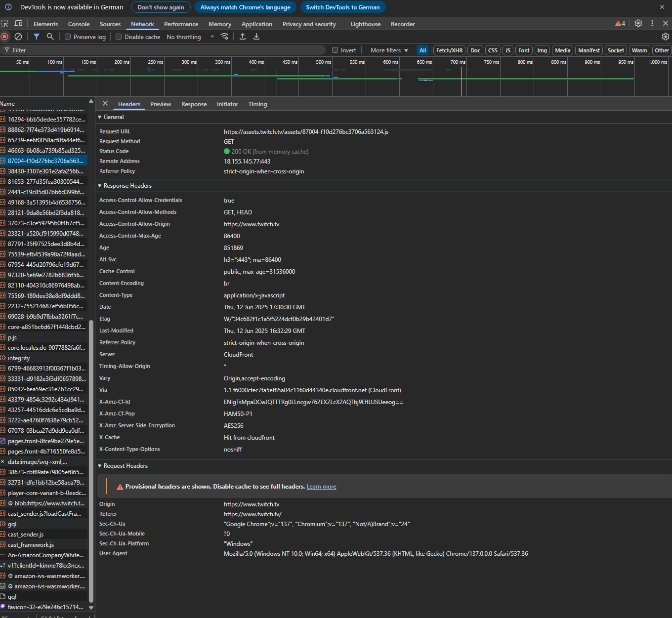672x618 pixels.
Task: Click the inspect element picker icon
Action: pos(4,24)
